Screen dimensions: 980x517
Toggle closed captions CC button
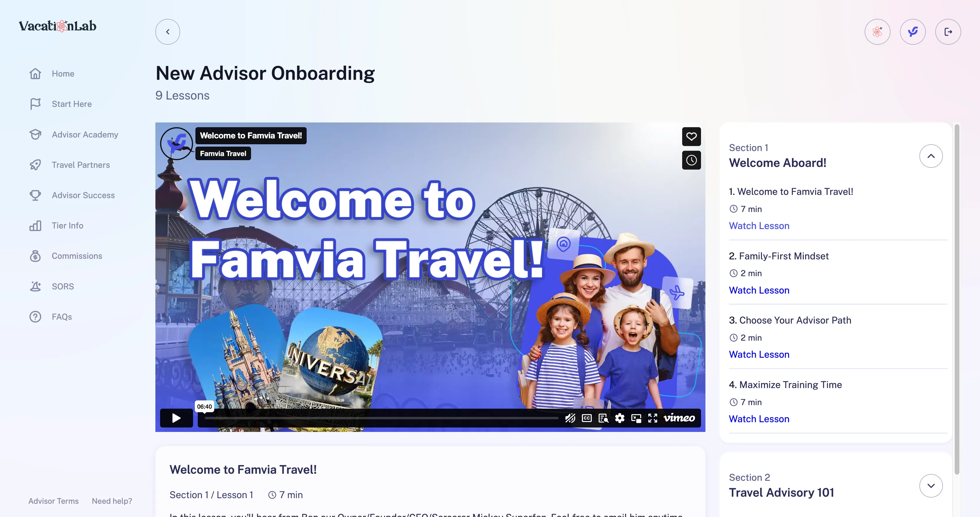tap(587, 418)
